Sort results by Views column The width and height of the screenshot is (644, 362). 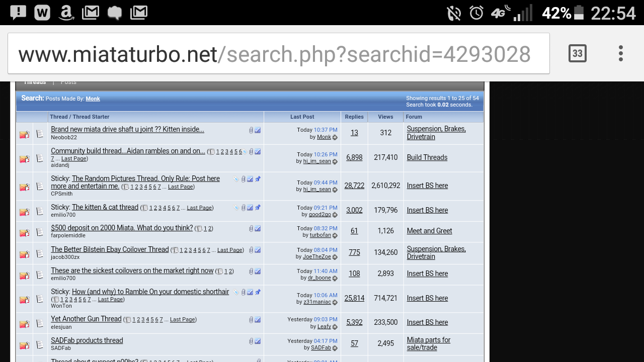coord(386,117)
